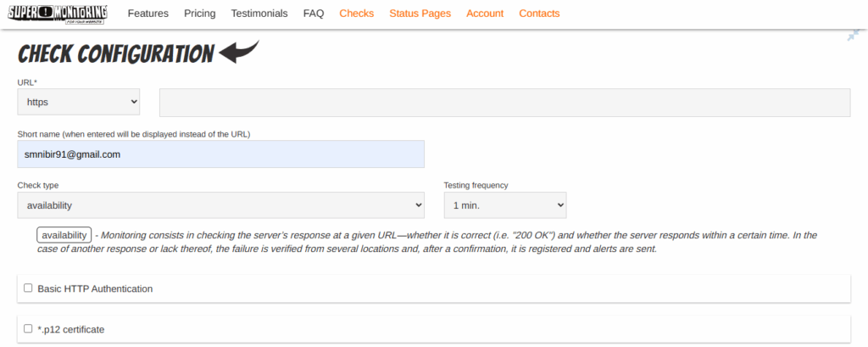This screenshot has height=347, width=868.
Task: Go to Account settings
Action: coord(485,14)
